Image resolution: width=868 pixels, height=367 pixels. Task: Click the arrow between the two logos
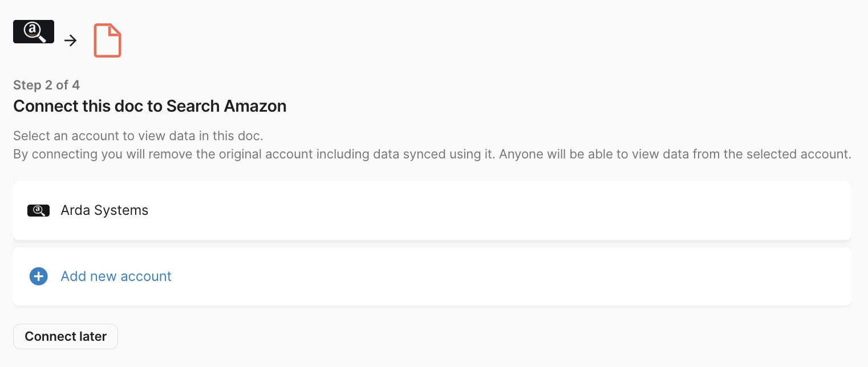point(70,40)
